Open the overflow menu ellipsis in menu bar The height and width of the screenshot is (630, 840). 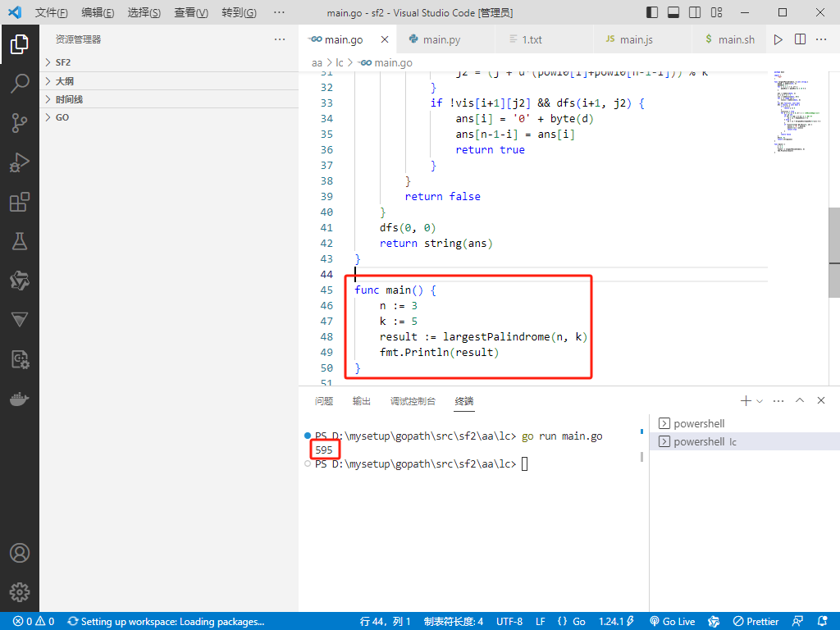click(x=279, y=12)
